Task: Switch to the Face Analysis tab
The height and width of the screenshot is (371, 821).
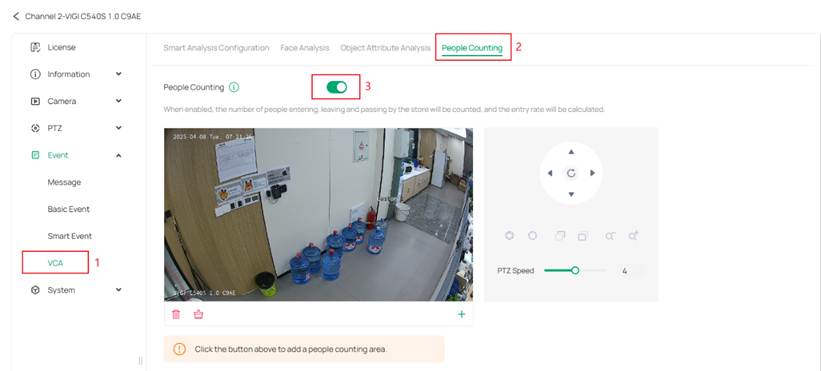Action: pos(305,48)
